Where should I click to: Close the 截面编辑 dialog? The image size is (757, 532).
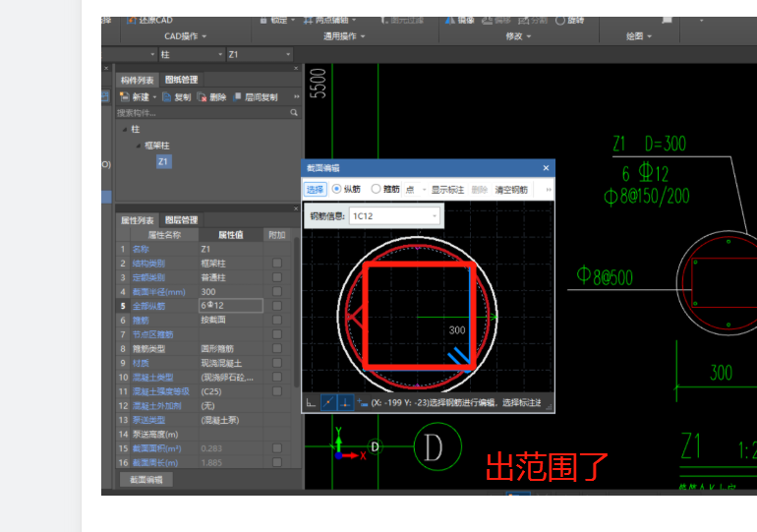(x=546, y=168)
